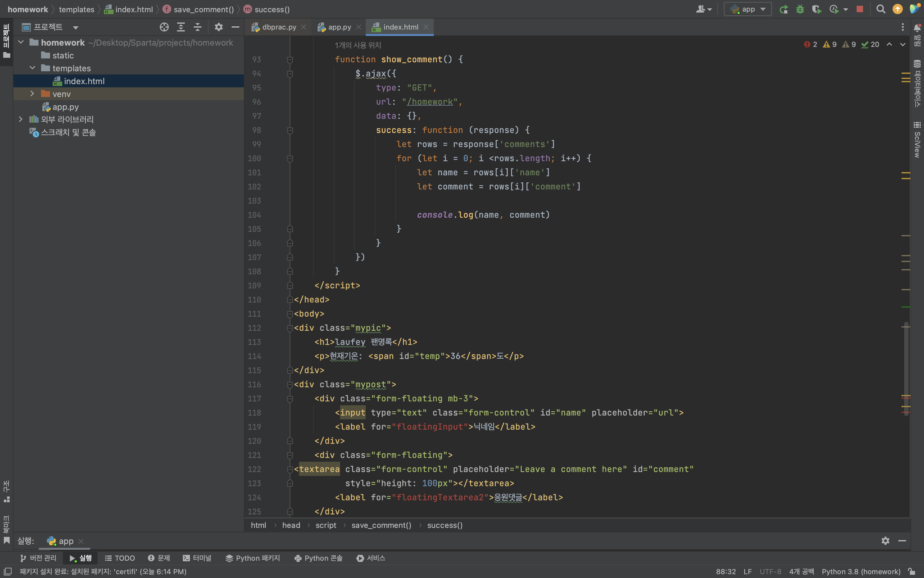This screenshot has height=578, width=924.
Task: Open 버전 관리 version control tab
Action: (38, 558)
